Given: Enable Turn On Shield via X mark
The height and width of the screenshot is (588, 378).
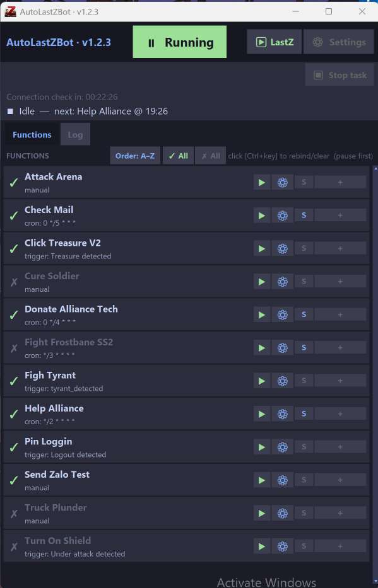Looking at the screenshot, I should (14, 547).
